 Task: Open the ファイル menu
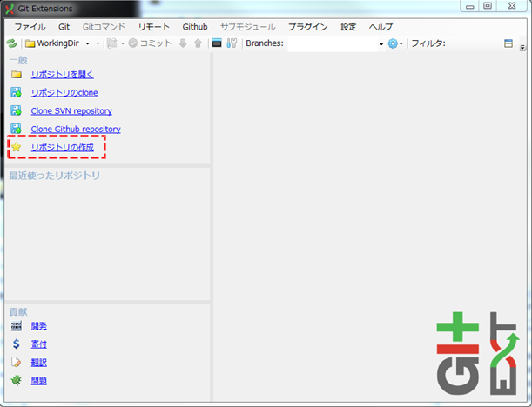(30, 27)
